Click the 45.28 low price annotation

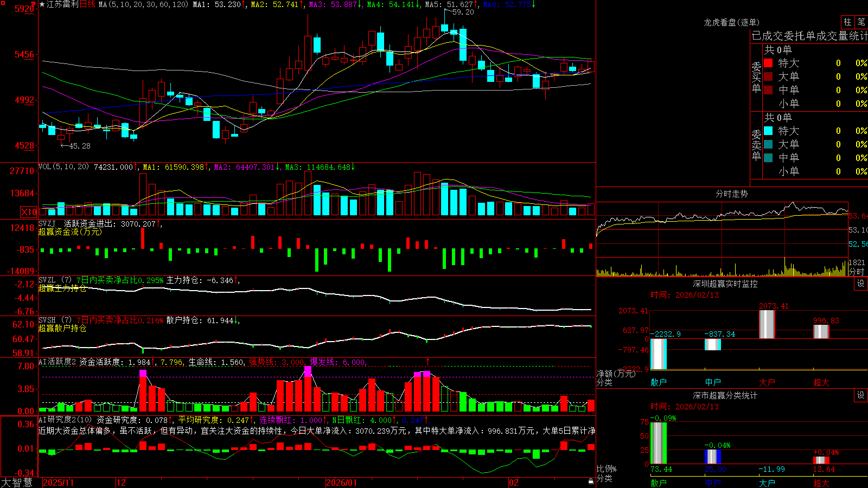point(80,146)
